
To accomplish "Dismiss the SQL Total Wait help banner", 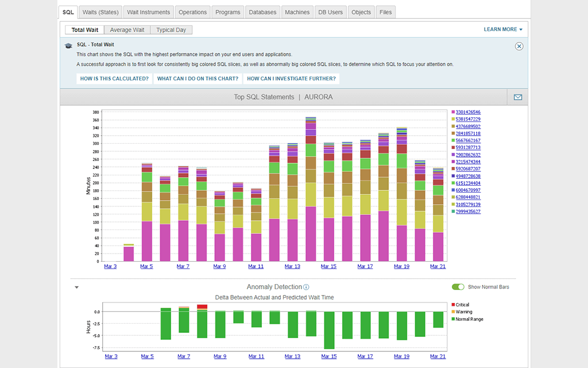I will pos(519,46).
